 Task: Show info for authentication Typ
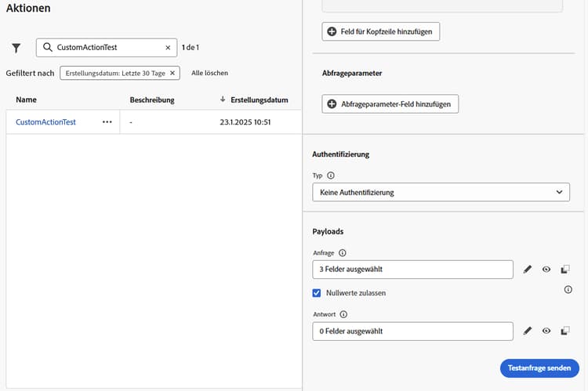[331, 176]
